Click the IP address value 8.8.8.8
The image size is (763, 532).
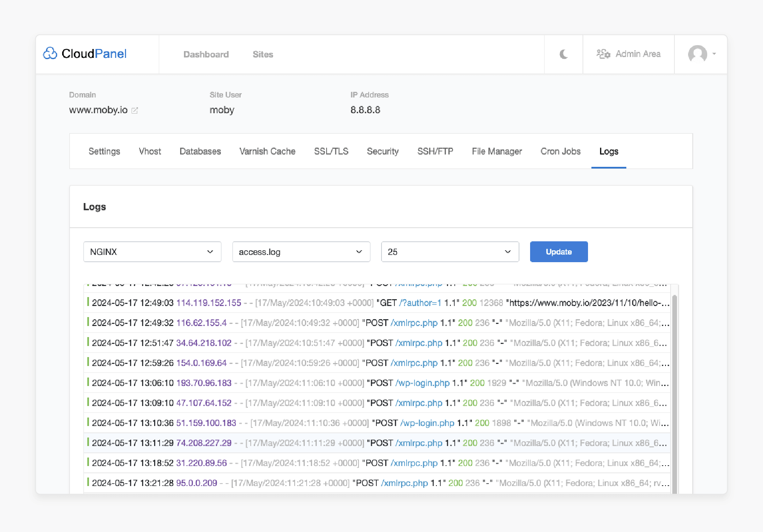tap(365, 110)
